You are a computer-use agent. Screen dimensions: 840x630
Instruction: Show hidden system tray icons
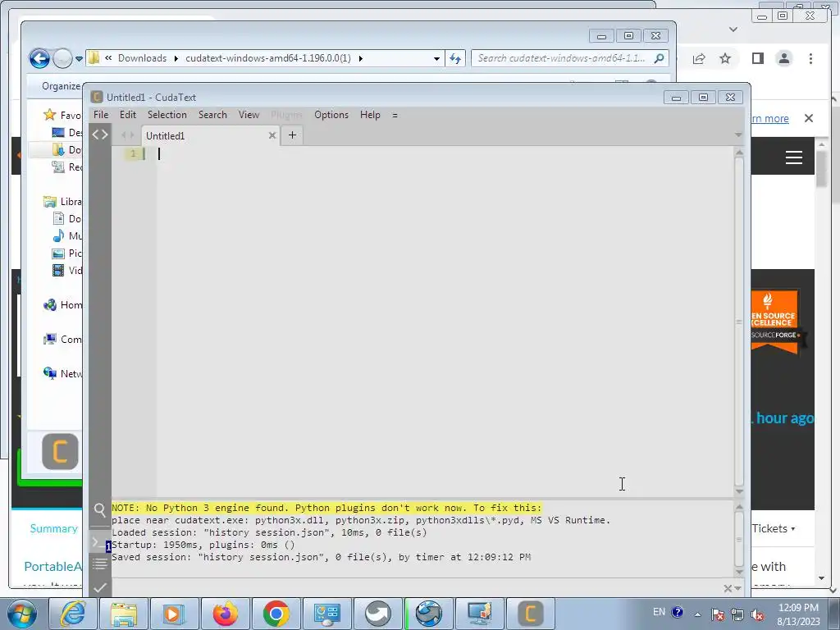[697, 614]
